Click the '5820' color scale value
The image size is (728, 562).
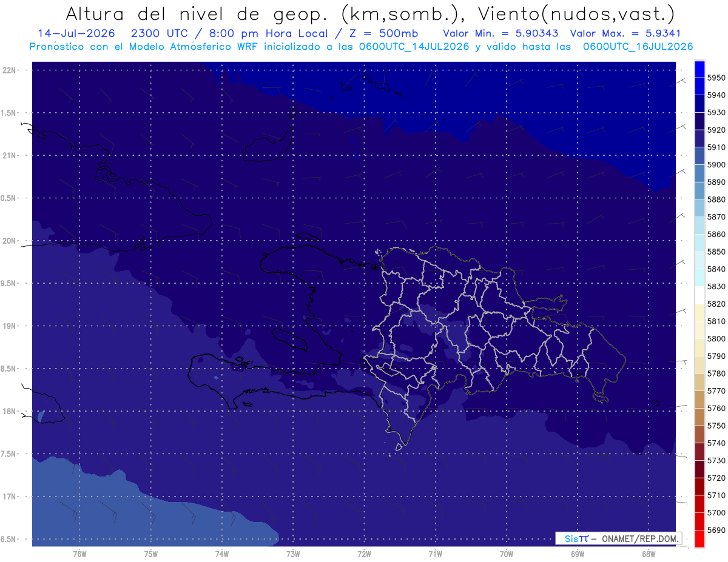point(716,304)
